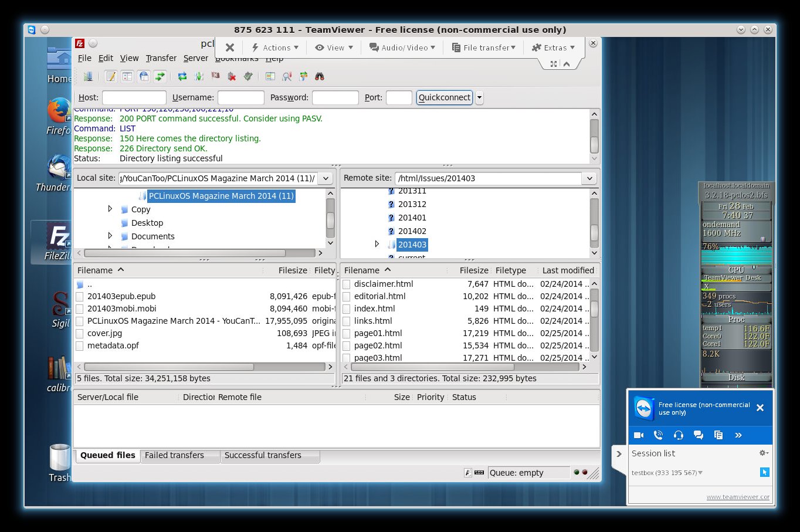Open the FileZilla Edit menu
Viewport: 800px width, 532px height.
point(106,58)
